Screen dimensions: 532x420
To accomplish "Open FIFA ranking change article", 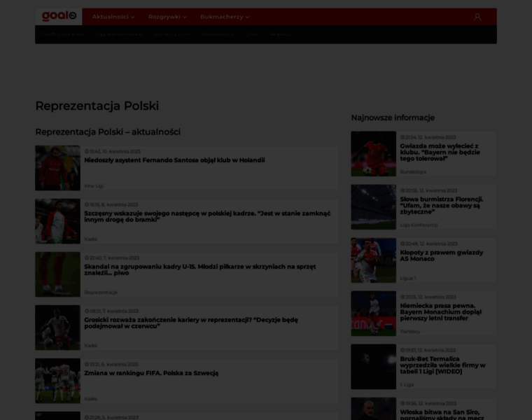I will tap(151, 373).
